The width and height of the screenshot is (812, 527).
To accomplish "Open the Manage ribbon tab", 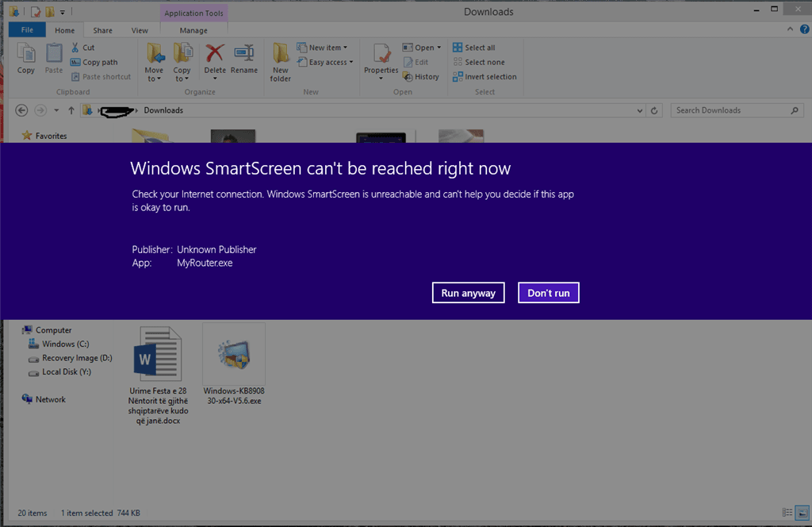I will click(193, 30).
